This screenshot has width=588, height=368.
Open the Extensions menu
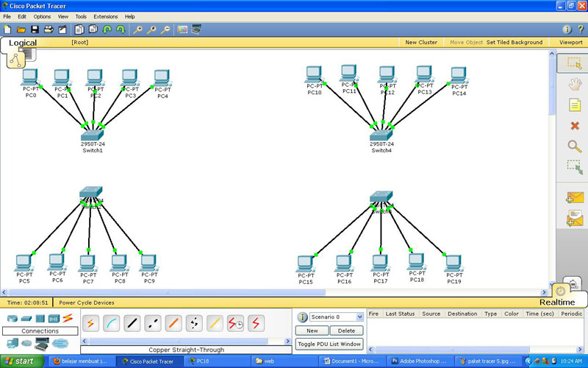click(x=106, y=16)
